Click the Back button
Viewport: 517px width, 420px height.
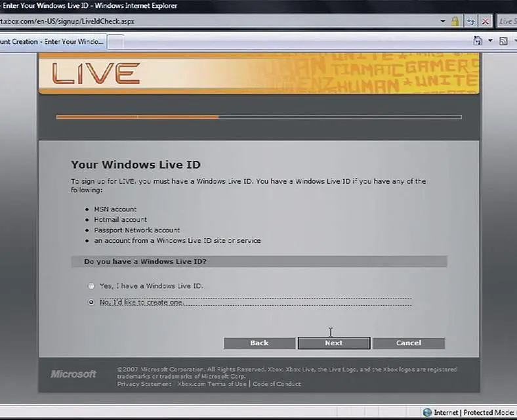(259, 343)
